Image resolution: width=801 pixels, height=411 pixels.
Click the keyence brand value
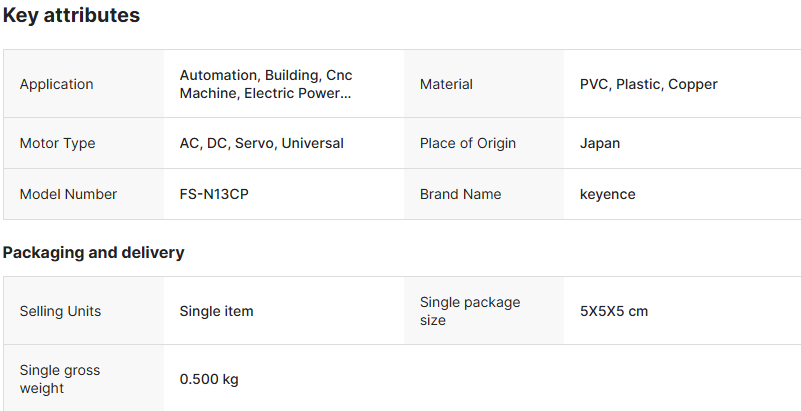coord(608,194)
